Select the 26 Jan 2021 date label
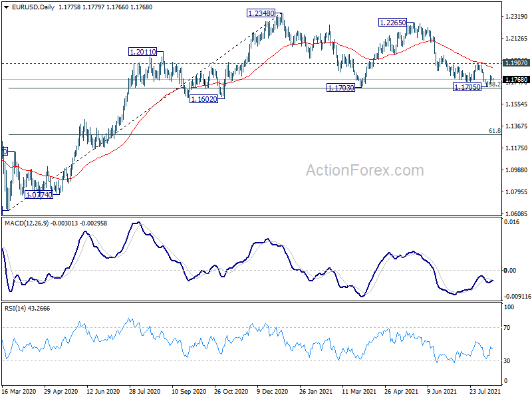The width and height of the screenshot is (532, 399). pyautogui.click(x=315, y=391)
